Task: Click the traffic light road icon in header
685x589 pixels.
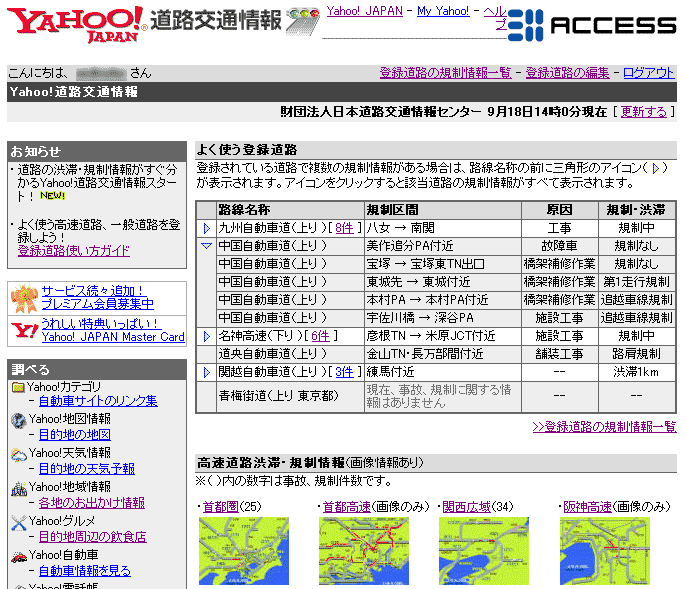Action: pos(303,21)
